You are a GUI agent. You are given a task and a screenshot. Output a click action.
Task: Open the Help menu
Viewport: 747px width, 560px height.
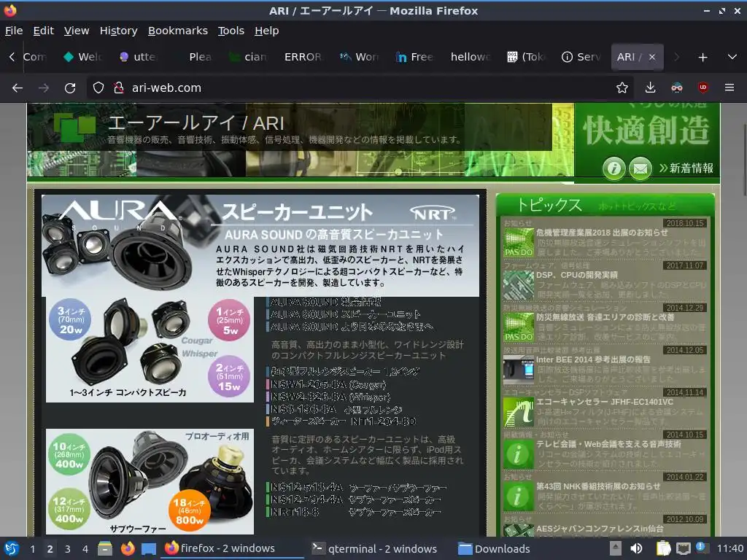pyautogui.click(x=267, y=31)
